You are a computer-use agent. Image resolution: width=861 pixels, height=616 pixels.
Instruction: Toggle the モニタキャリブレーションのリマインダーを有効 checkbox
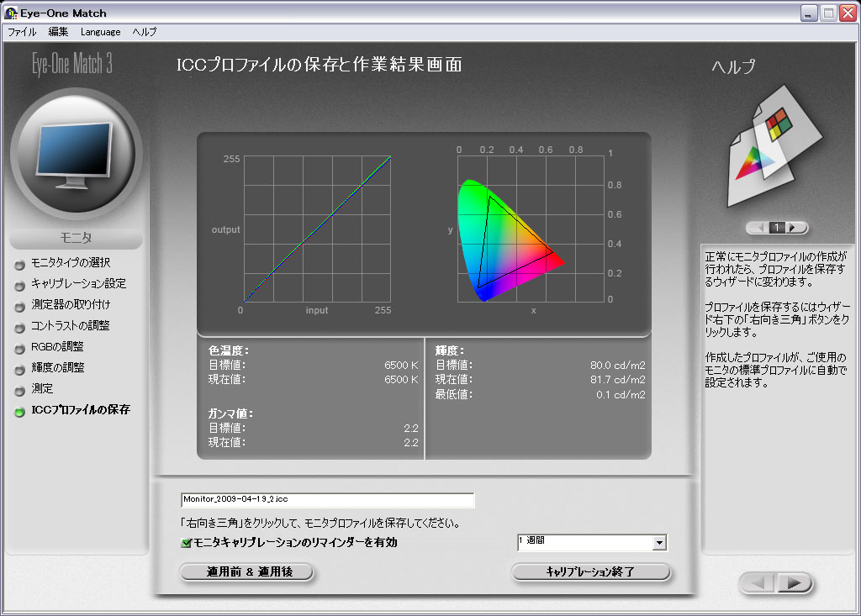[187, 543]
